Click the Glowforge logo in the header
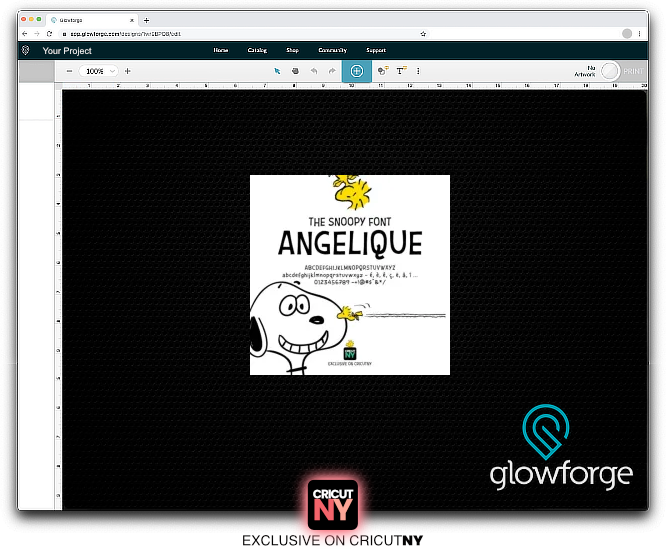This screenshot has height=552, width=666. pyautogui.click(x=25, y=50)
